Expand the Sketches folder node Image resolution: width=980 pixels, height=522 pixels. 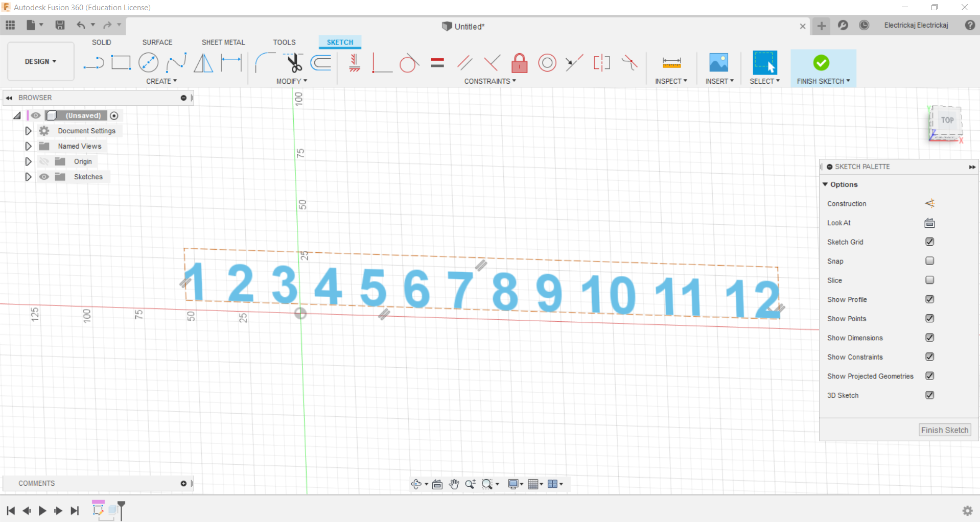(28, 177)
